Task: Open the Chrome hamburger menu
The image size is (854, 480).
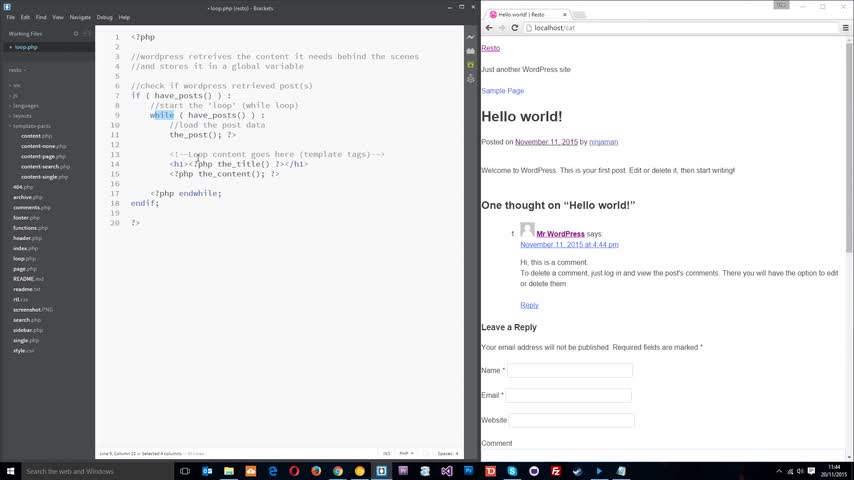Action: (x=845, y=28)
